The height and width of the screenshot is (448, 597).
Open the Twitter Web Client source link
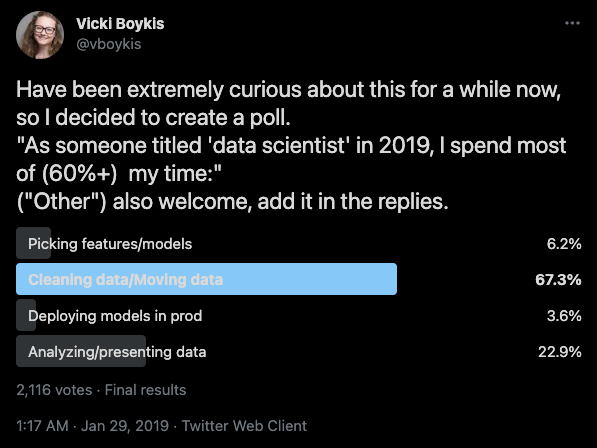point(244,426)
